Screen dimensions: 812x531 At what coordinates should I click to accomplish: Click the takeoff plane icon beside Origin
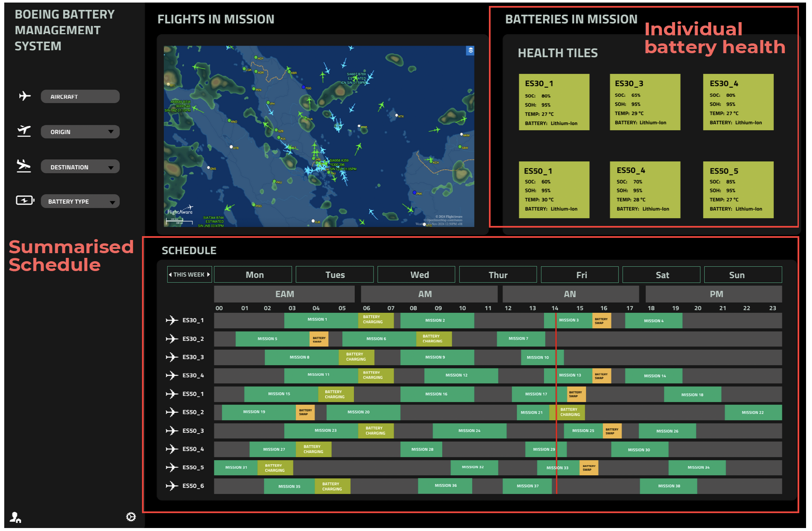pyautogui.click(x=24, y=131)
